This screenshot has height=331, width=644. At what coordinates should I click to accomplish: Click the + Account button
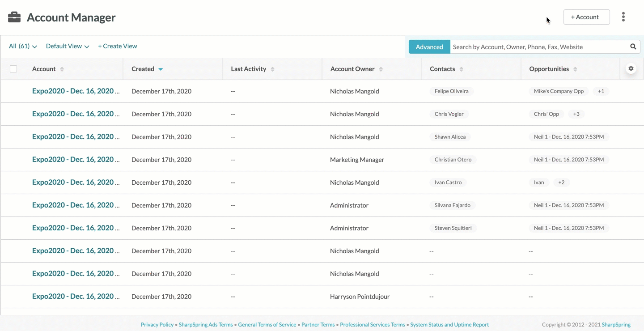[x=586, y=17]
